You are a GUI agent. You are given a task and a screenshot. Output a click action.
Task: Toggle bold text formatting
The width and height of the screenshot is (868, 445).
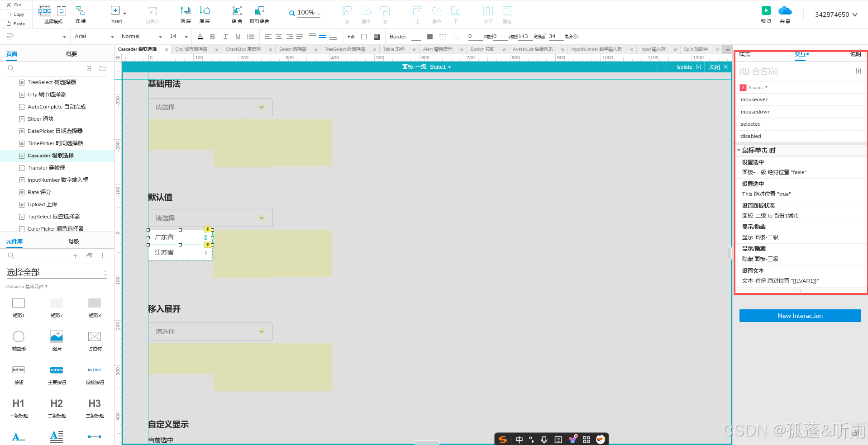tap(212, 37)
